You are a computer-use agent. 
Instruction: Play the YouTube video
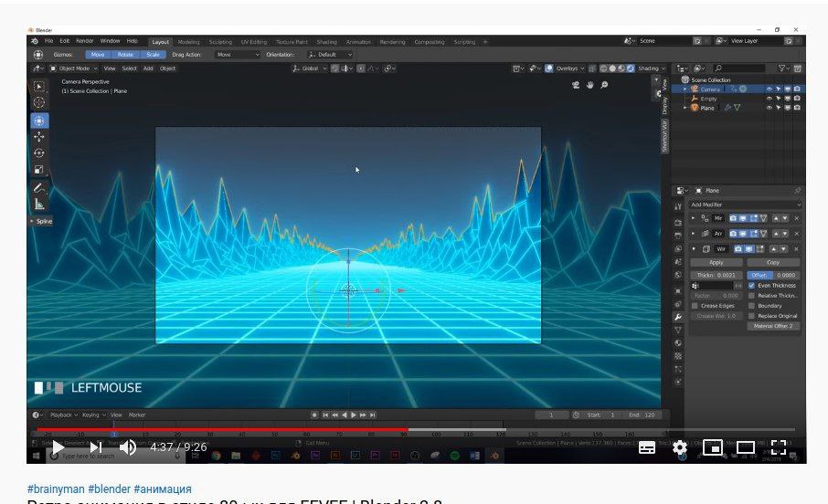(x=58, y=447)
